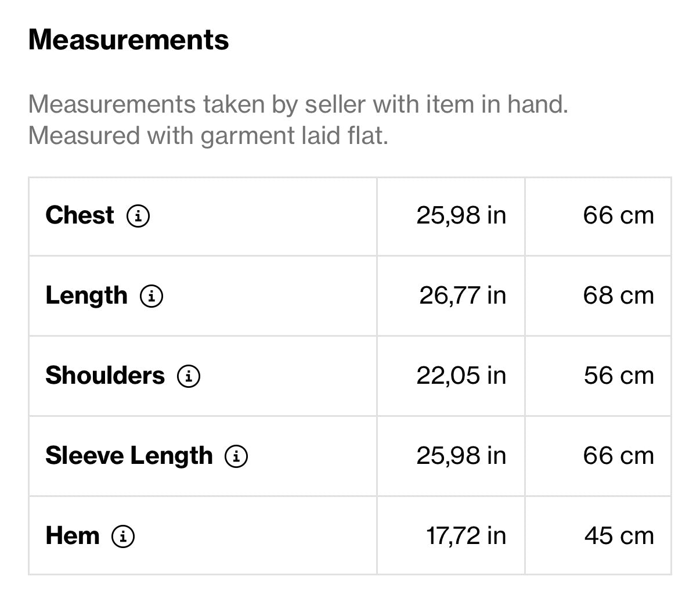This screenshot has width=700, height=598.
Task: Tap the Shoulders info icon
Action: pos(189,376)
